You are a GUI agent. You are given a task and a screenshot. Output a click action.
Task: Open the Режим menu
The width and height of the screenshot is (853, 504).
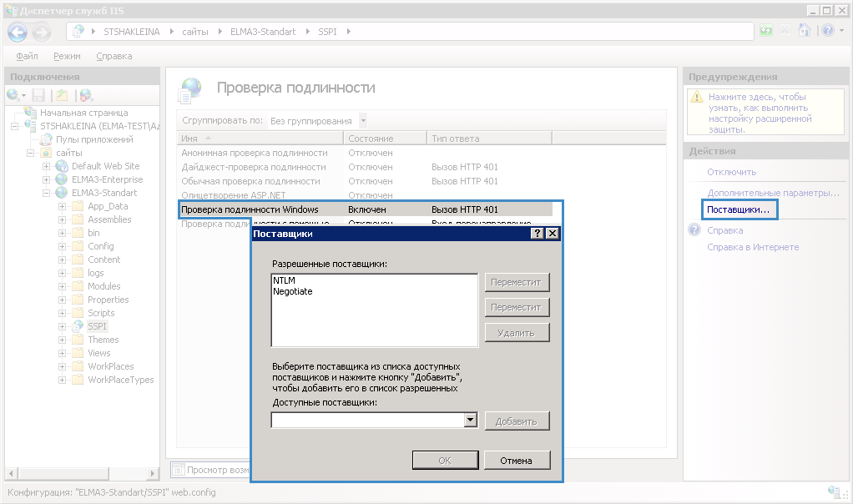tap(67, 56)
